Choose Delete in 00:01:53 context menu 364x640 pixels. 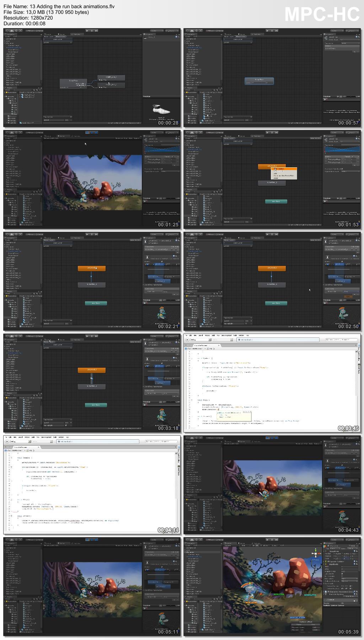pyautogui.click(x=275, y=178)
